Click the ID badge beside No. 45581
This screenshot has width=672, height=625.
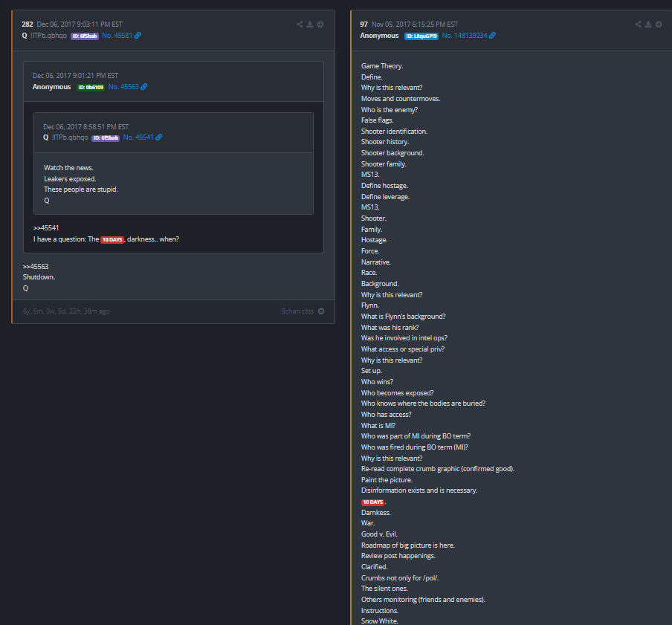(85, 36)
